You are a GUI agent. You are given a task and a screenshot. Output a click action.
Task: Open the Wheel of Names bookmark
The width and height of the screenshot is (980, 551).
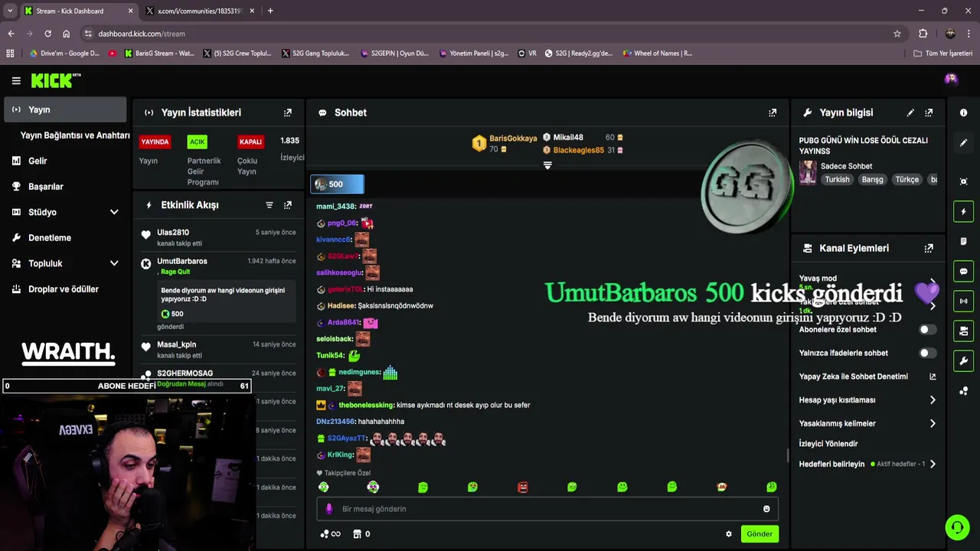658,54
